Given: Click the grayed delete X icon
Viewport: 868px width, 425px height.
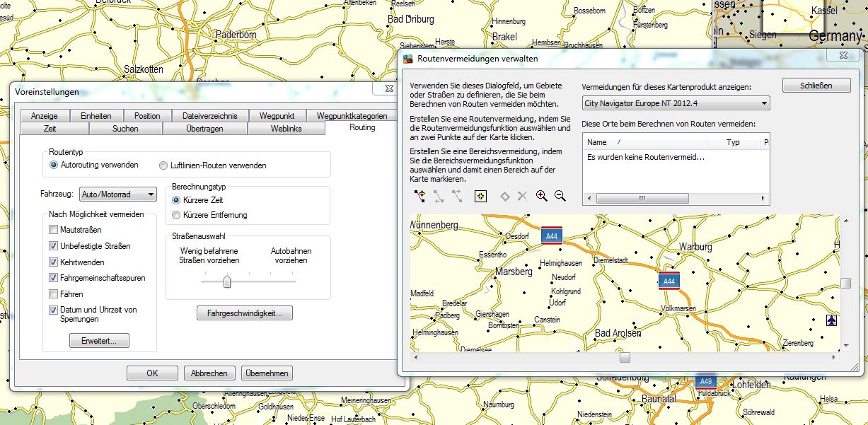Looking at the screenshot, I should point(523,196).
